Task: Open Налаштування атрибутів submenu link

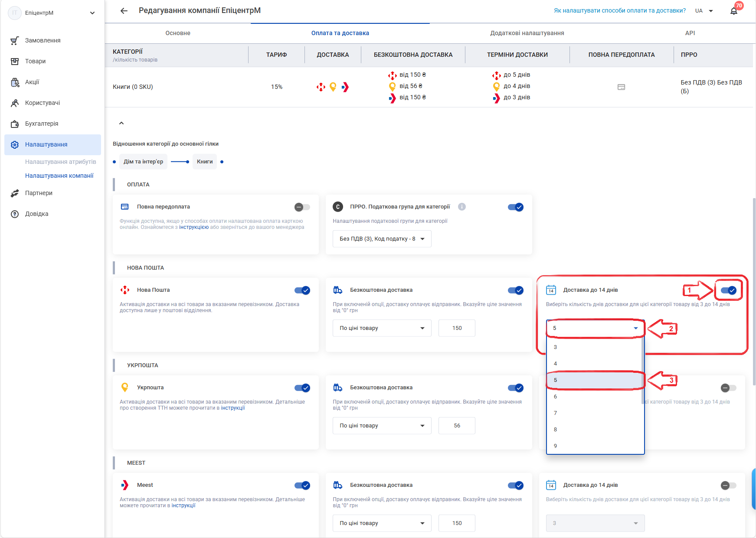Action: 61,162
